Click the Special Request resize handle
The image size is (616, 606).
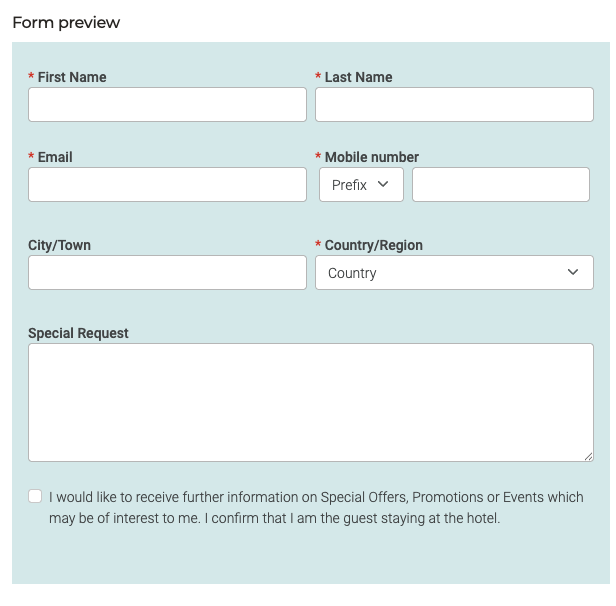[x=588, y=456]
